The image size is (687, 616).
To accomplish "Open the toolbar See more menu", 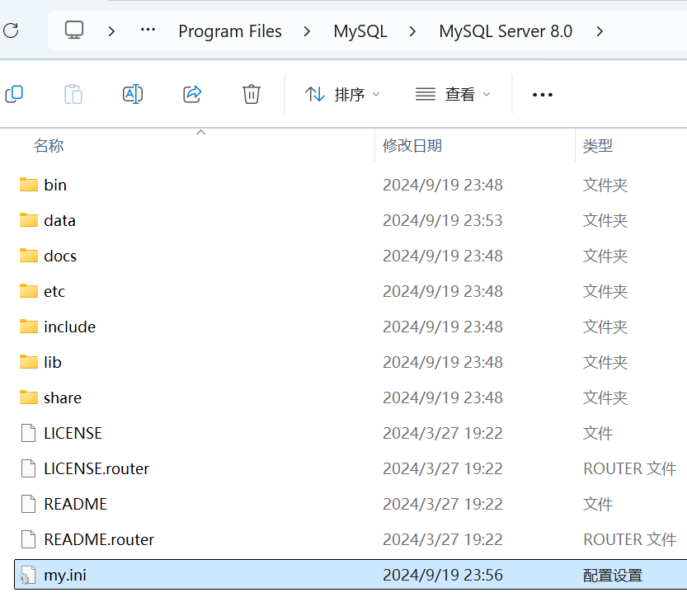I will click(543, 95).
